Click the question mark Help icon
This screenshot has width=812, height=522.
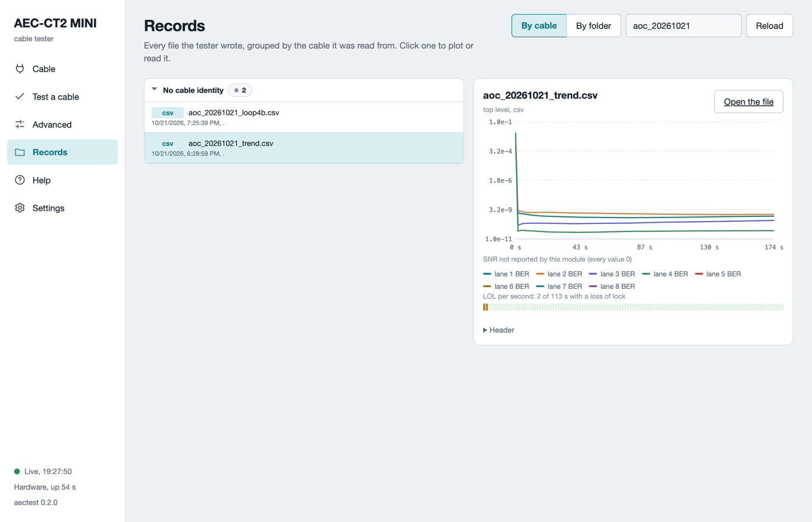[20, 180]
